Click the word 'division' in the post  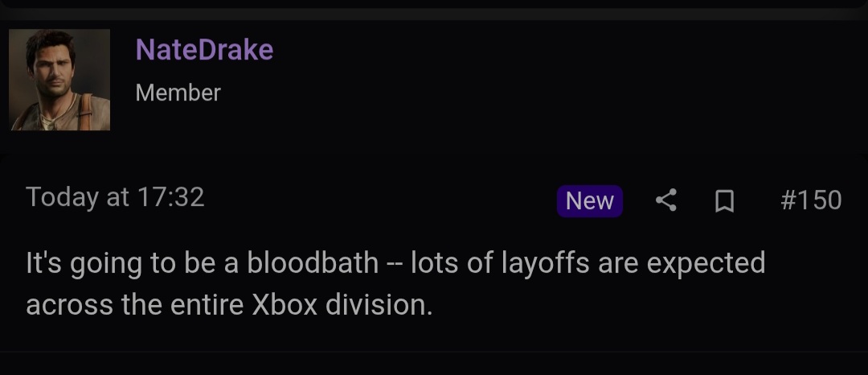point(379,305)
